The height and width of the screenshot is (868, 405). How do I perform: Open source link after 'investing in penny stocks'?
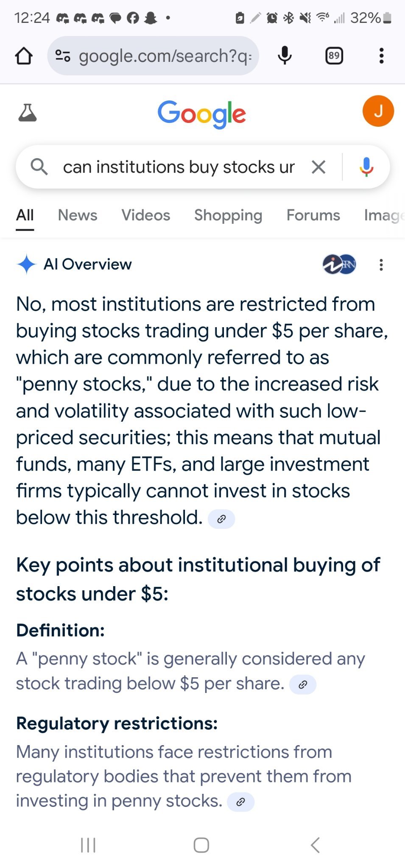[x=241, y=802]
